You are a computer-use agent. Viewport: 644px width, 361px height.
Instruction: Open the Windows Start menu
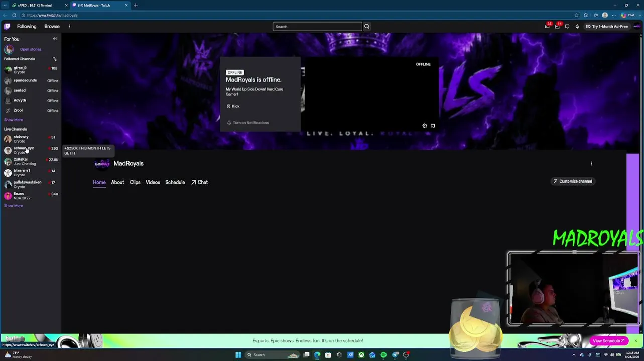click(238, 355)
